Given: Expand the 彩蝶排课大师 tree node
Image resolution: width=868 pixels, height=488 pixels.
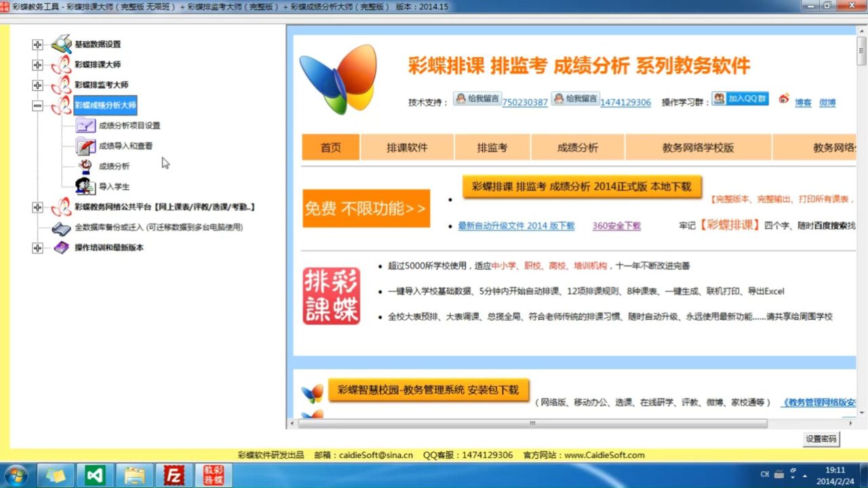Looking at the screenshot, I should [37, 65].
